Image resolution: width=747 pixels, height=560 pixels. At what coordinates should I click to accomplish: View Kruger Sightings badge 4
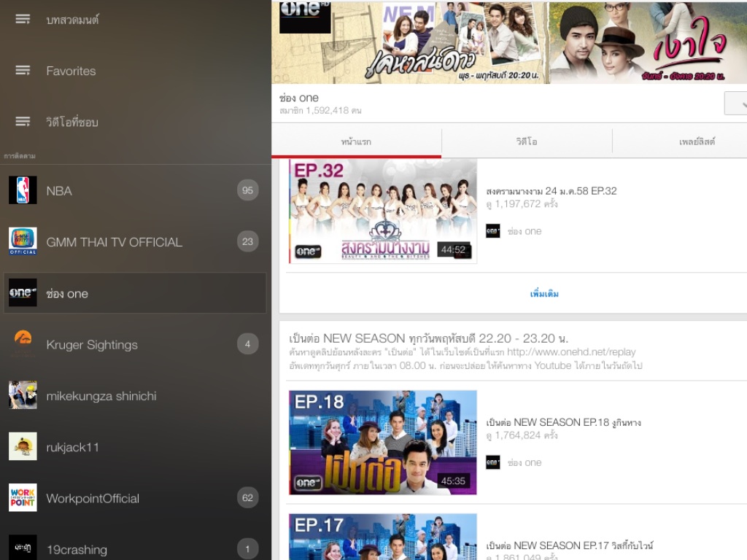pos(248,344)
